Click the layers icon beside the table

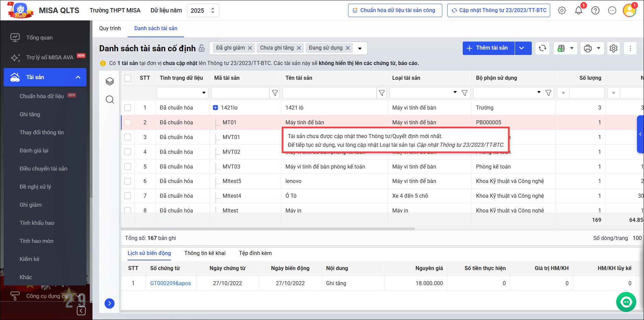coord(110,81)
